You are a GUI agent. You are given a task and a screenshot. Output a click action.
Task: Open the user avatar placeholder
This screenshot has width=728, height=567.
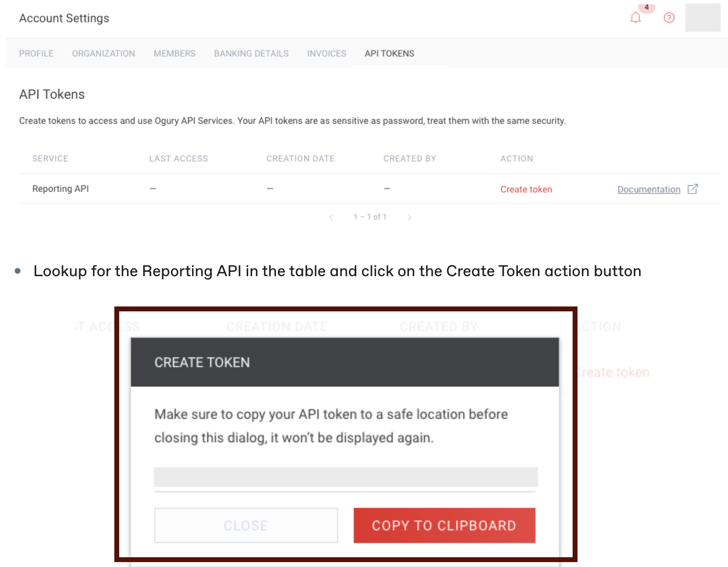tap(702, 18)
